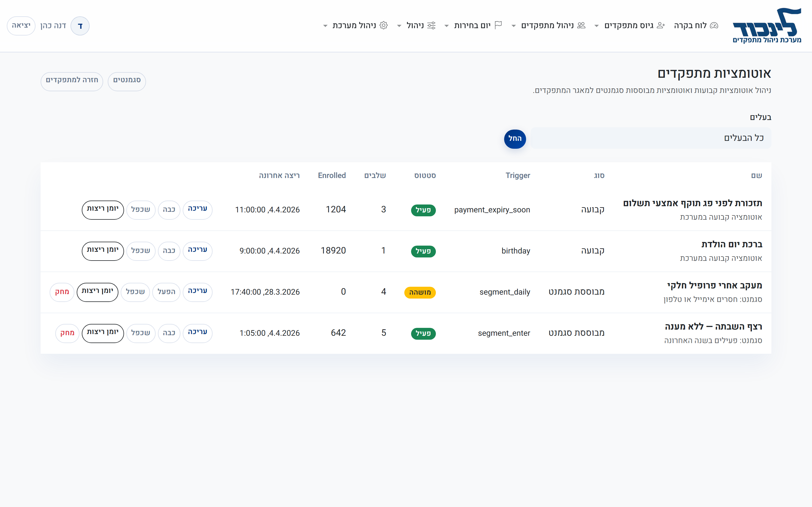
Task: Click the suspended status badge (מושהה)
Action: coord(420,292)
